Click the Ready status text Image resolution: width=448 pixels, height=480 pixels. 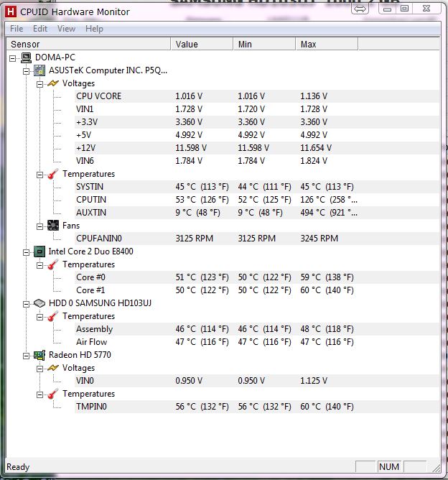click(18, 467)
